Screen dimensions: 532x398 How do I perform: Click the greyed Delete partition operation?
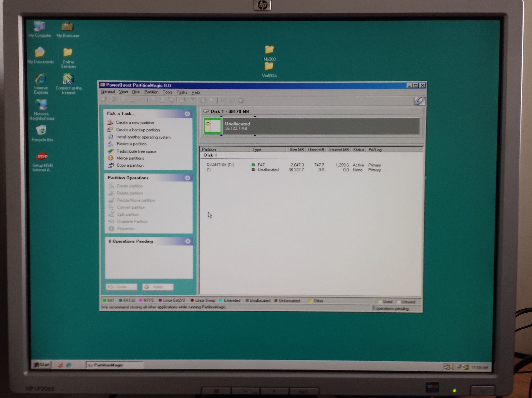pyautogui.click(x=126, y=193)
